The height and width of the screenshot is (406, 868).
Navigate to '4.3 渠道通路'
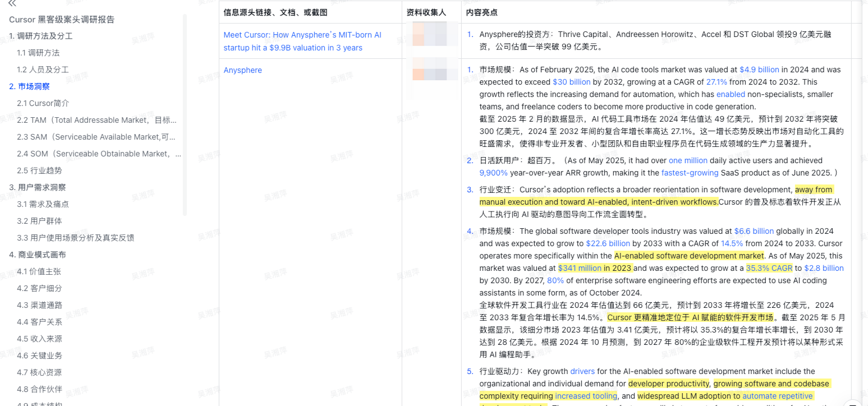39,305
